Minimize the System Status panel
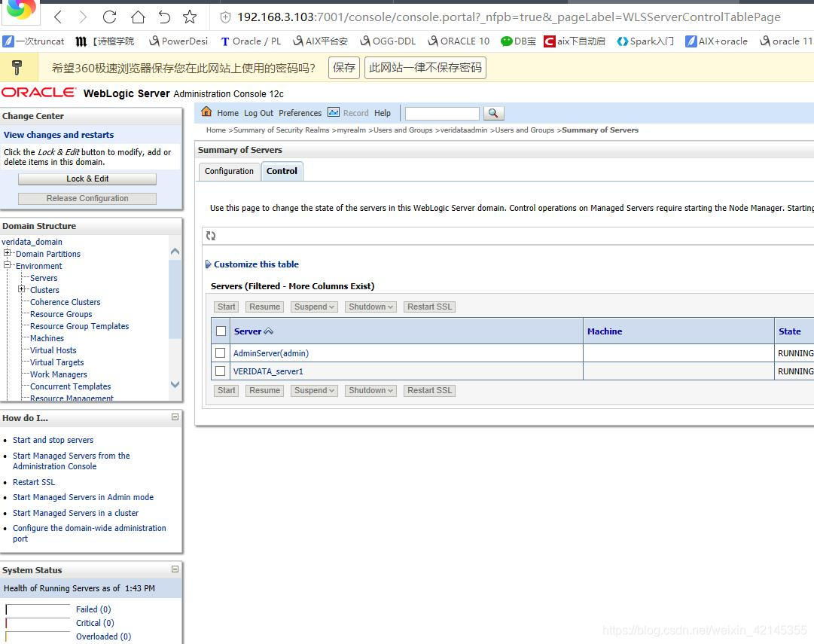The width and height of the screenshot is (814, 644). 175,569
